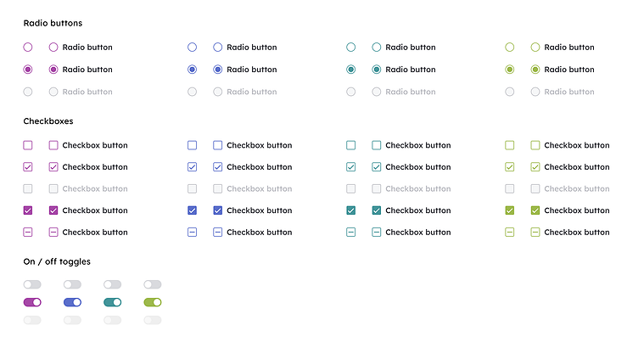Switch off the green toggle
Image resolution: width=644 pixels, height=342 pixels.
coord(153,302)
